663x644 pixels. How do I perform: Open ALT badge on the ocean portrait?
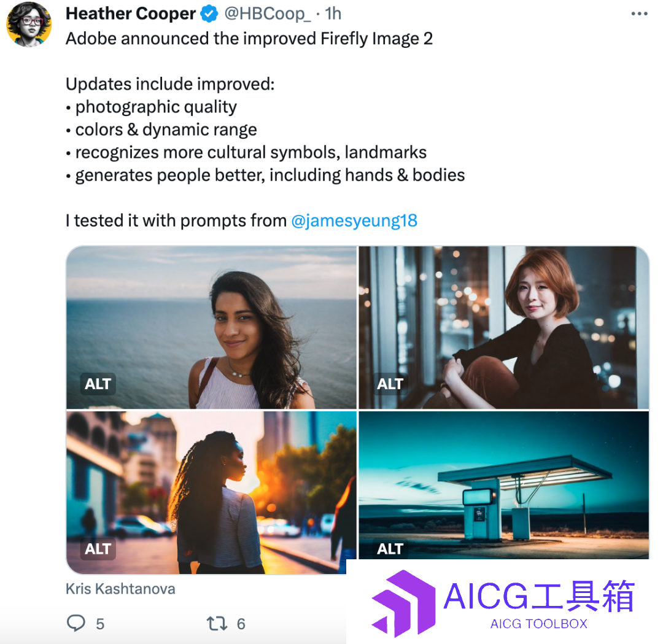pos(98,384)
